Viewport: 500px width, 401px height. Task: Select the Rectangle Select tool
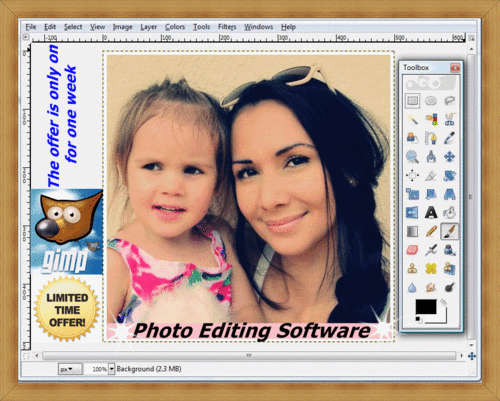coord(413,100)
